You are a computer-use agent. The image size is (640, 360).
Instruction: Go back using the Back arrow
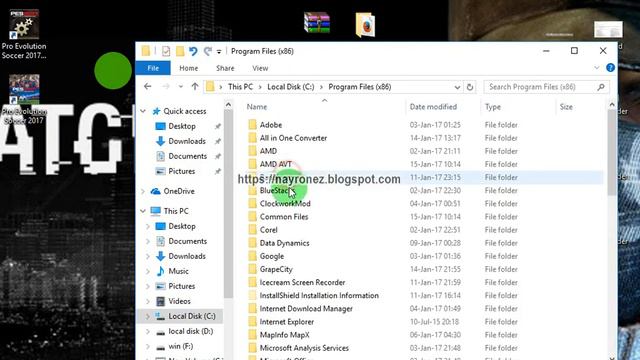coord(148,87)
